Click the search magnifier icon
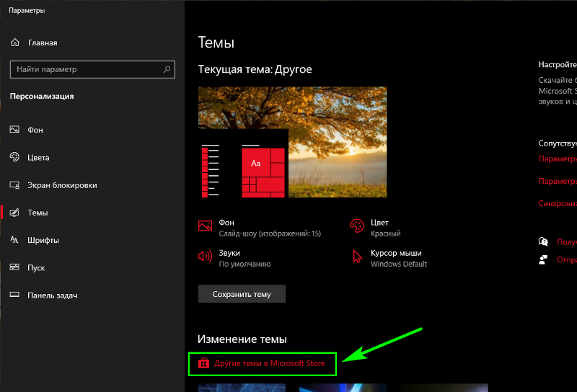This screenshot has width=577, height=392. (x=167, y=69)
